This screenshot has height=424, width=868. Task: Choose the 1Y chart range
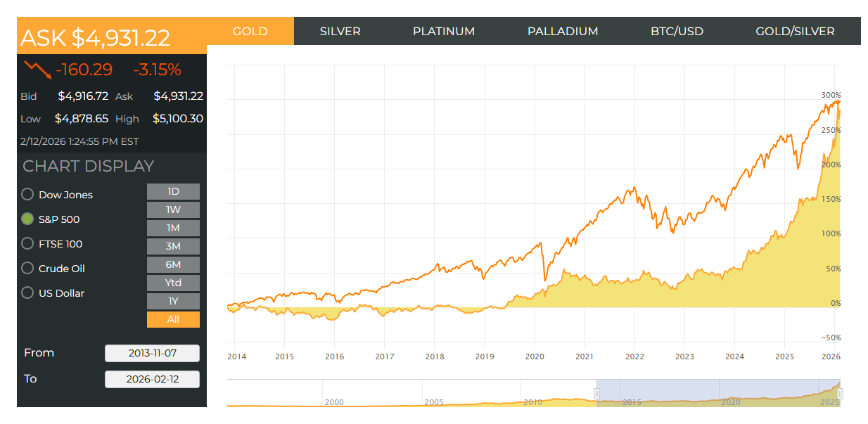click(x=173, y=302)
